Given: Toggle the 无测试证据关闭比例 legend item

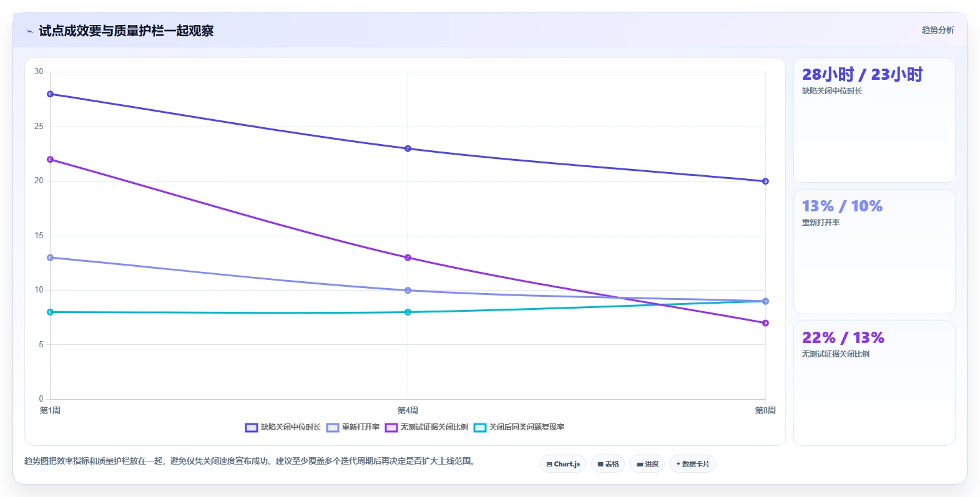Looking at the screenshot, I should tap(427, 427).
